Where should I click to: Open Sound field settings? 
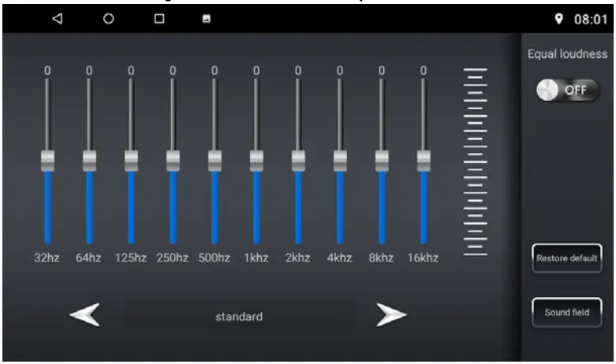(567, 312)
